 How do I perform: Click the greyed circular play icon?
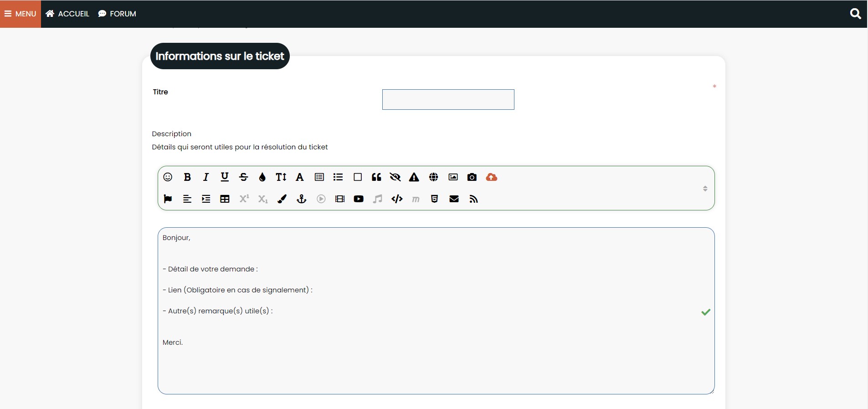(x=321, y=199)
